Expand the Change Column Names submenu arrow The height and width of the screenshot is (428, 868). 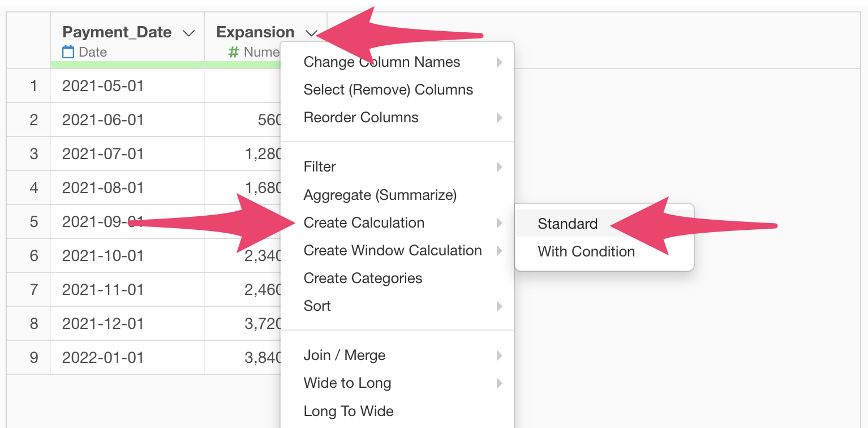tap(500, 62)
